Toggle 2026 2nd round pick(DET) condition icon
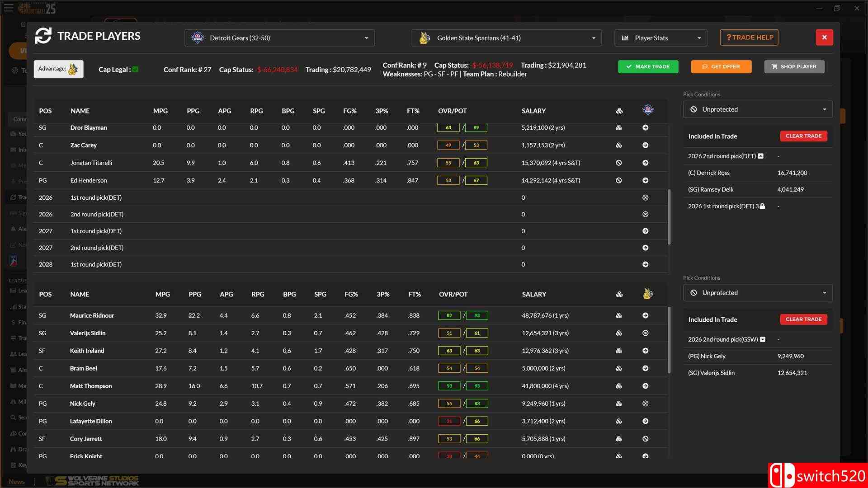Image resolution: width=868 pixels, height=488 pixels. [760, 156]
